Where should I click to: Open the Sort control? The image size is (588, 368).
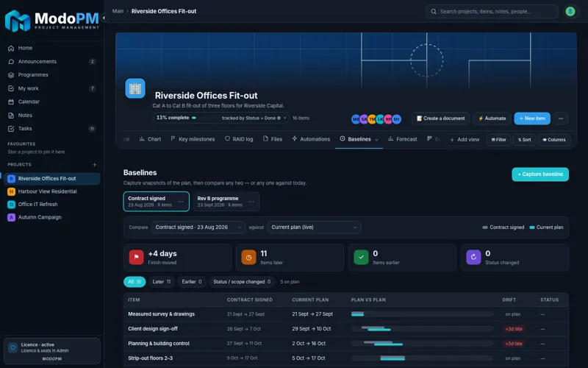pyautogui.click(x=524, y=140)
